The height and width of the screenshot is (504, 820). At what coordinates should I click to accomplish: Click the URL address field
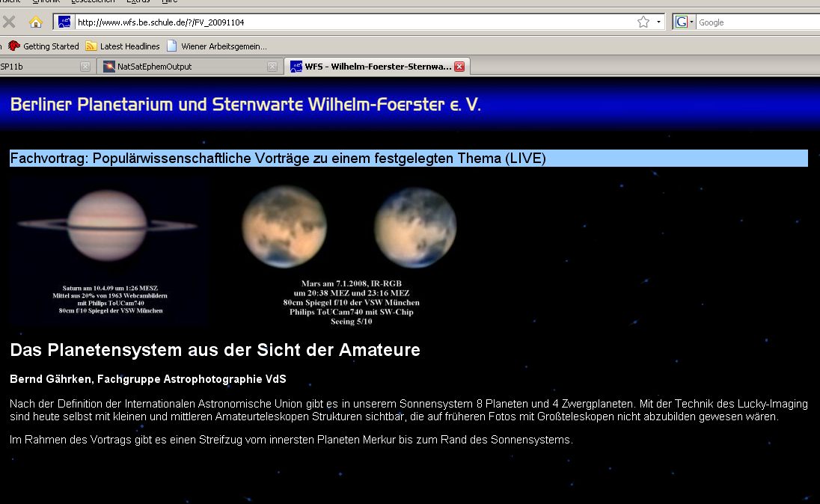tap(352, 22)
